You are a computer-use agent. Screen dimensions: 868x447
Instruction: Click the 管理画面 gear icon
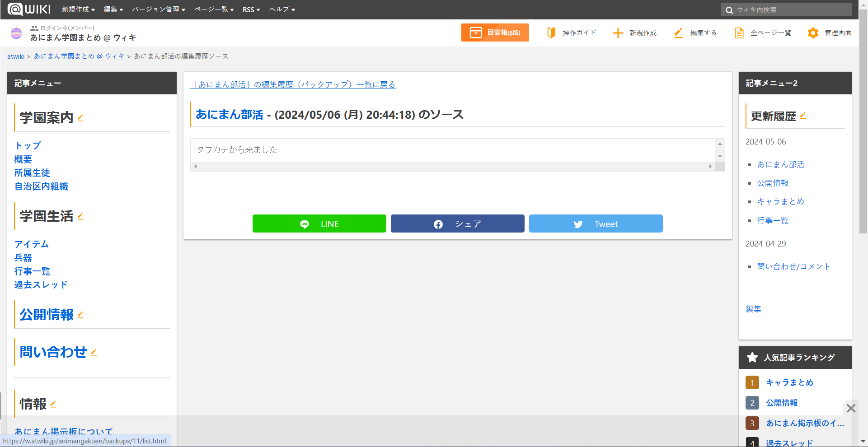click(813, 33)
